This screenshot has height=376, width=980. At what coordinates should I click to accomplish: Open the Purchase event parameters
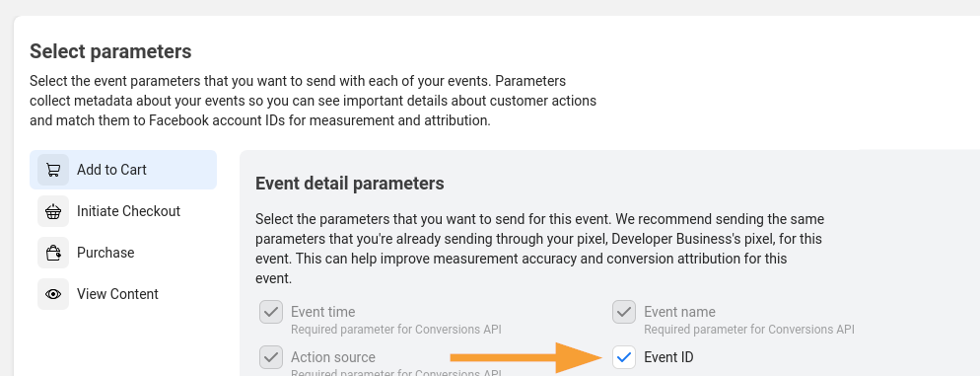tap(123, 253)
